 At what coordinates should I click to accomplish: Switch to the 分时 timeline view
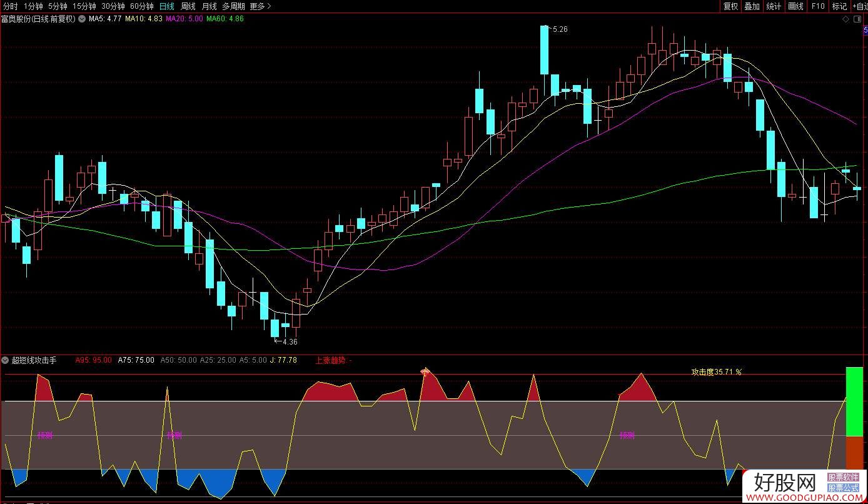(x=11, y=6)
